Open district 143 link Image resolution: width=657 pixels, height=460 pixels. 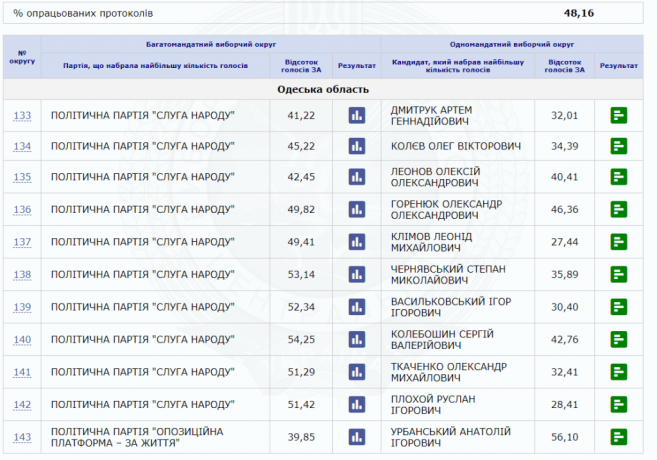click(x=22, y=437)
